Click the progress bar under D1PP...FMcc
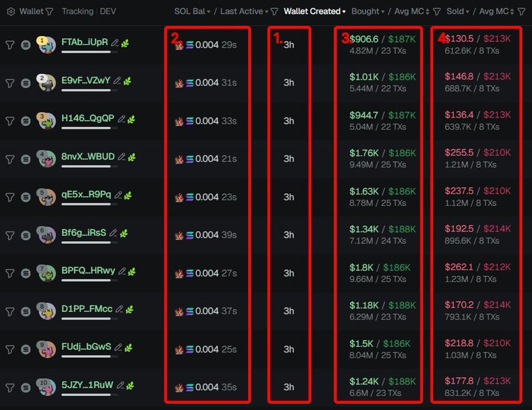 90,318
